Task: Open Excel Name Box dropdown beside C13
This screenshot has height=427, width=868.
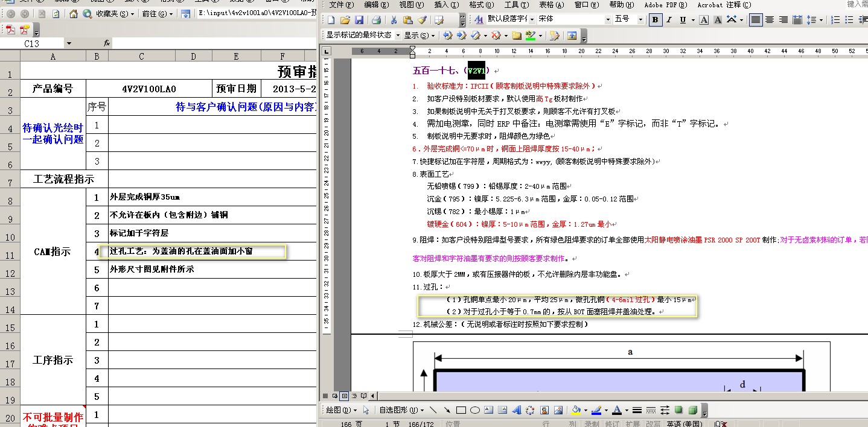Action: click(x=68, y=43)
